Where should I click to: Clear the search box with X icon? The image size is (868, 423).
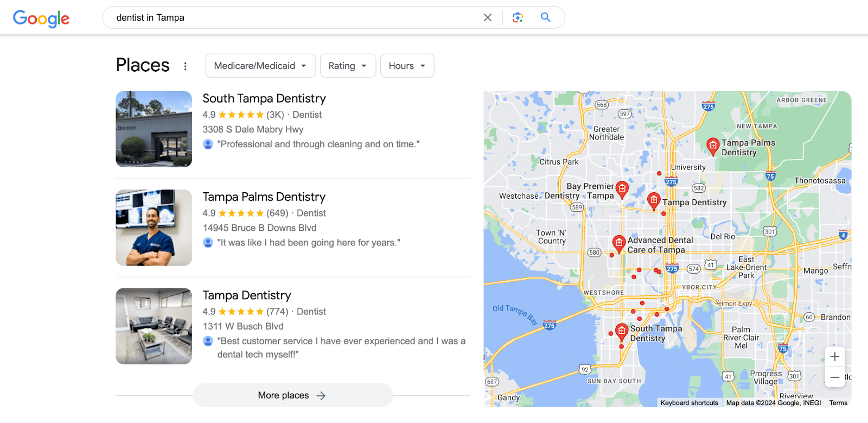pos(488,17)
